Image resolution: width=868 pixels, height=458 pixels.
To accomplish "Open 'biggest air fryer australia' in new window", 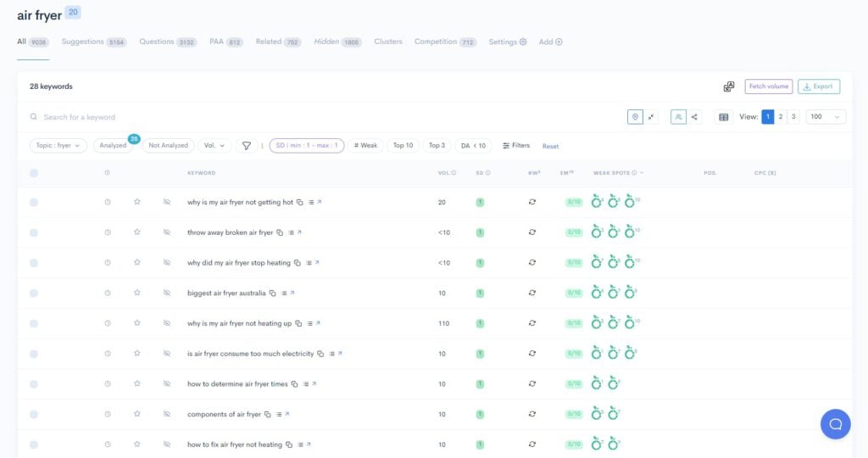I will point(292,293).
